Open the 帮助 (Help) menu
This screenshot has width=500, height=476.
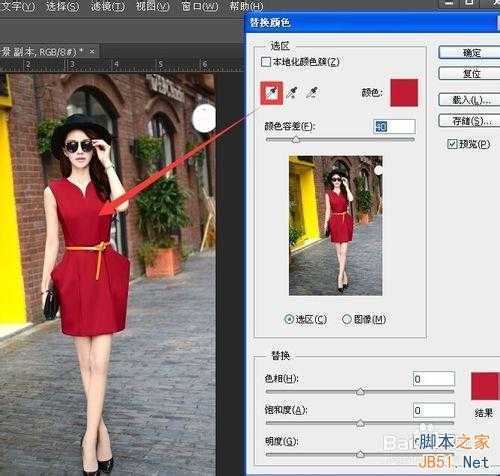(x=246, y=6)
